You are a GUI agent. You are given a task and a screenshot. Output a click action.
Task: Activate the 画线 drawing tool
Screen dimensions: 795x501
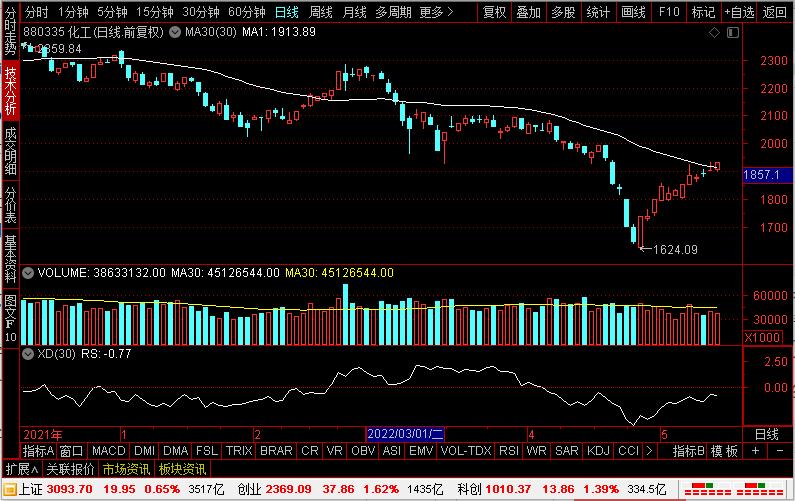[634, 12]
